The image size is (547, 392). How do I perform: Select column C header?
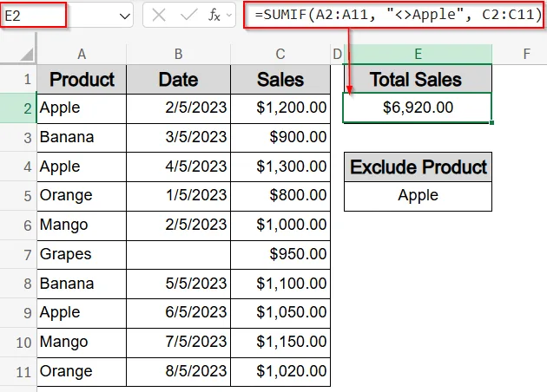[280, 54]
